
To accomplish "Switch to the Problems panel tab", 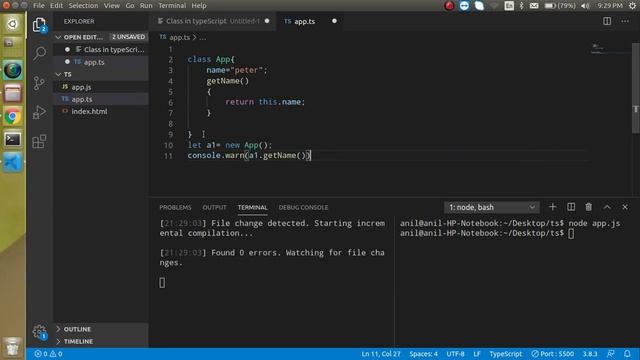I will pos(175,207).
